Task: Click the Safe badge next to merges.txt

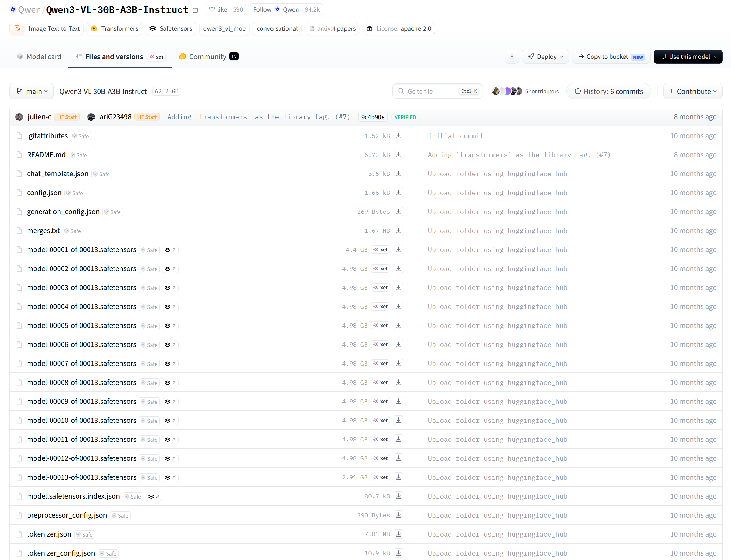Action: coord(73,231)
